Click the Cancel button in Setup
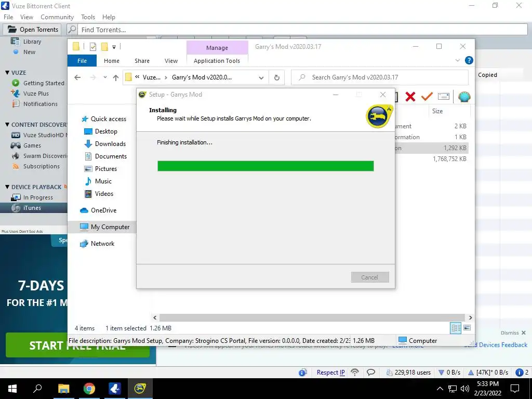 click(370, 277)
